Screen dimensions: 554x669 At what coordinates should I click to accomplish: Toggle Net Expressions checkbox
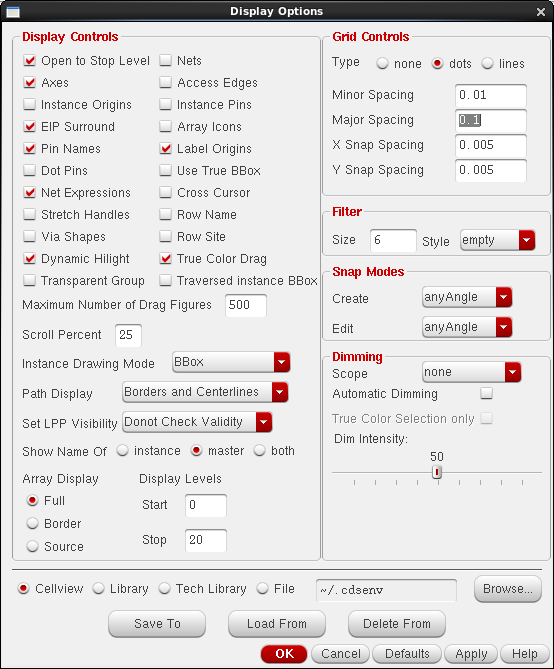click(29, 192)
